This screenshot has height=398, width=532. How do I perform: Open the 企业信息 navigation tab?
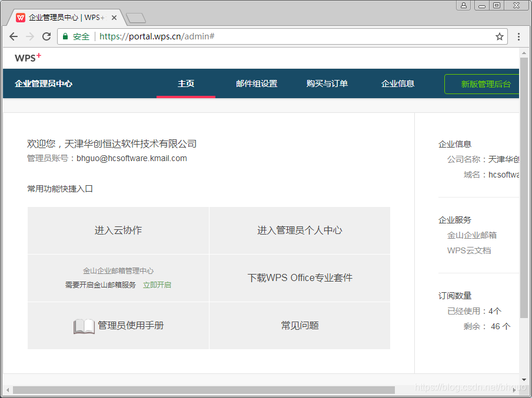(x=398, y=83)
